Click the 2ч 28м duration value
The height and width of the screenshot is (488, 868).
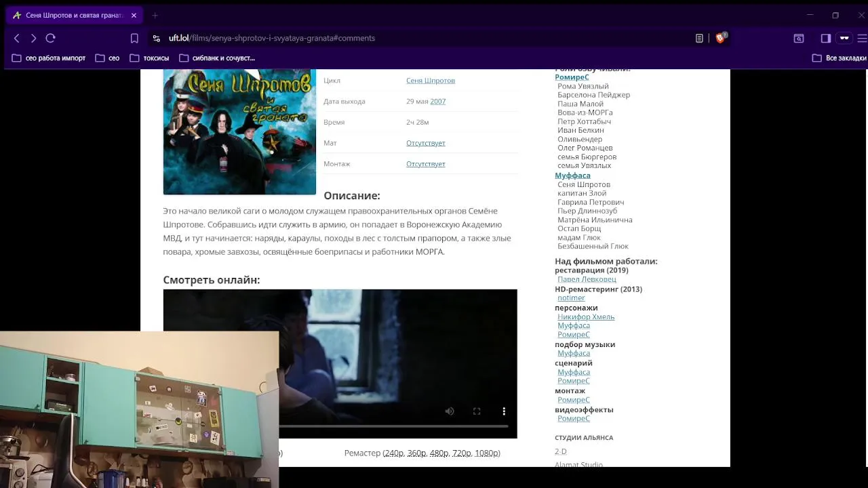(x=418, y=123)
